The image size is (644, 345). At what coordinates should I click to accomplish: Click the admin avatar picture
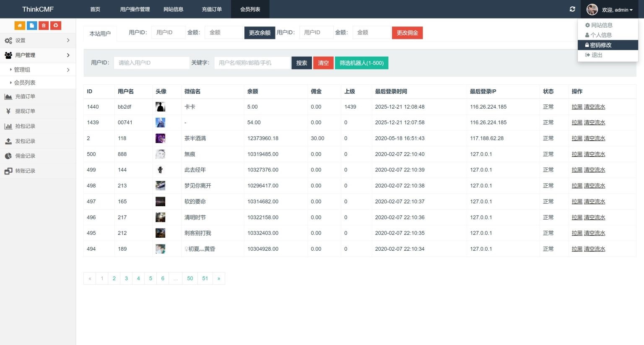(x=592, y=10)
